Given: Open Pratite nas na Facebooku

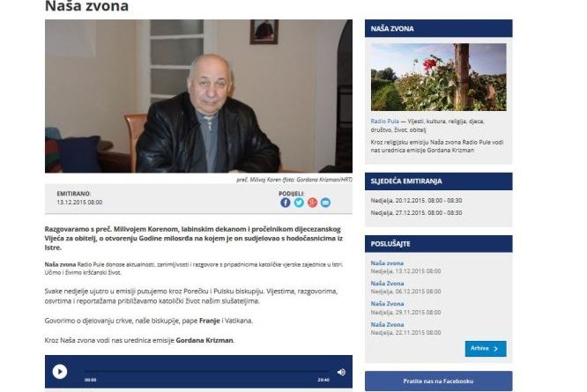Looking at the screenshot, I should [438, 381].
